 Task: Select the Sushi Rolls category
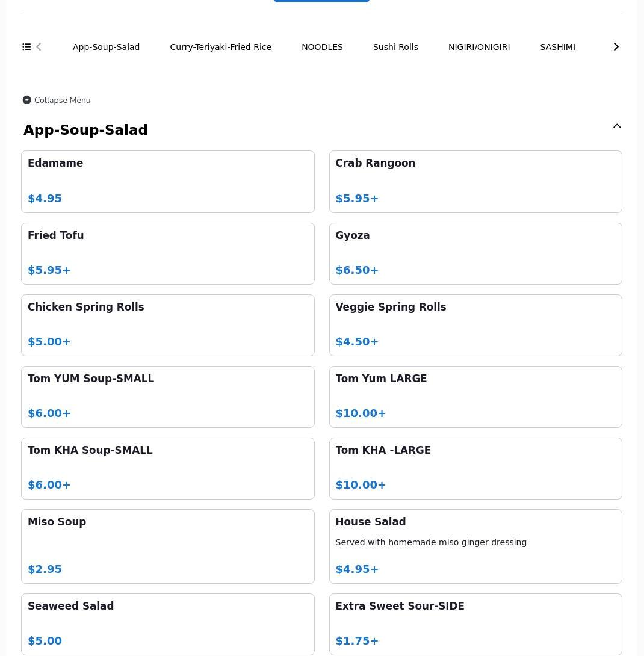395,47
